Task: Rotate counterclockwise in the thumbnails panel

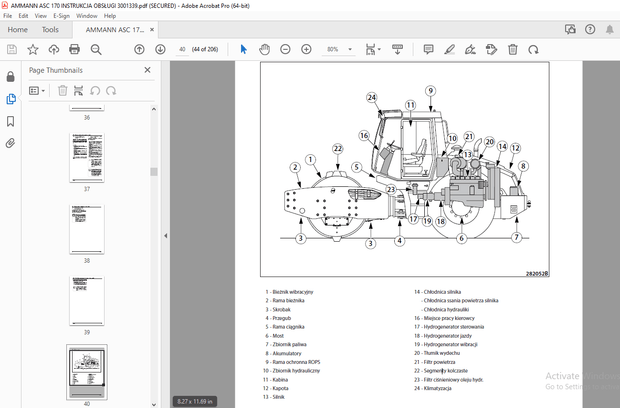Action: 95,91
